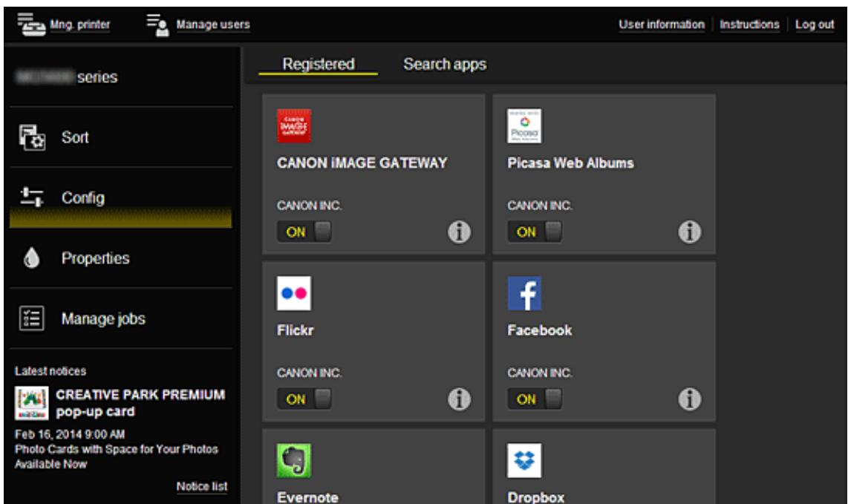The image size is (848, 504).
Task: Open Manage jobs in the sidebar
Action: [x=120, y=318]
